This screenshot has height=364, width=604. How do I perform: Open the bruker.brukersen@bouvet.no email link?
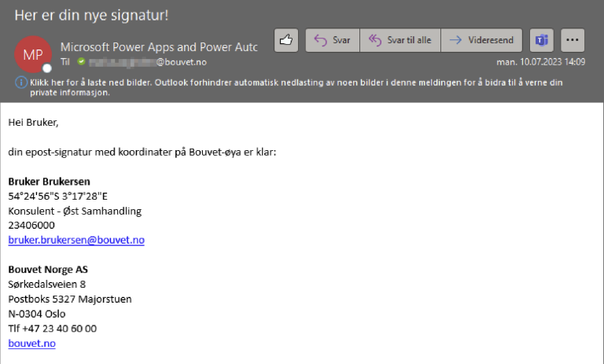76,240
